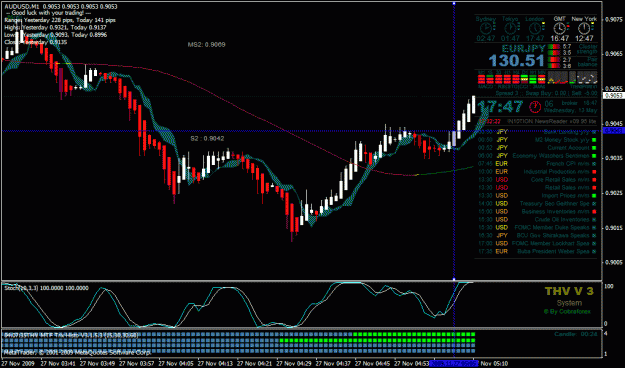Click the Candle countdown timer label
Screen dimensions: 625x368
tap(576, 334)
